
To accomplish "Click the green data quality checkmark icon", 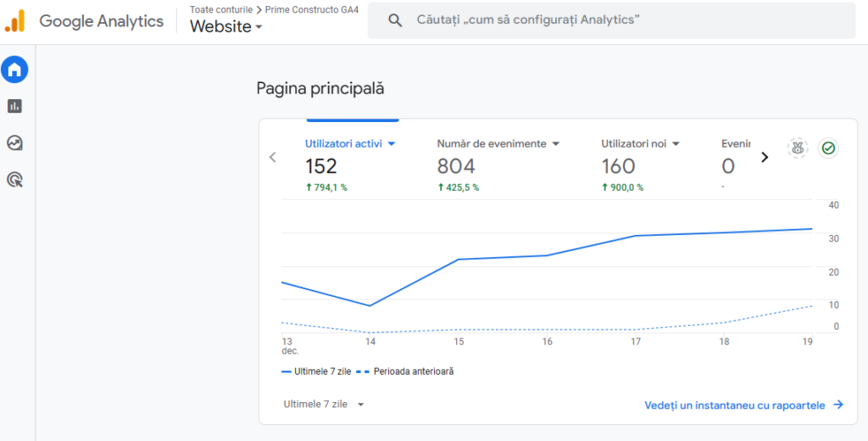I will (828, 148).
